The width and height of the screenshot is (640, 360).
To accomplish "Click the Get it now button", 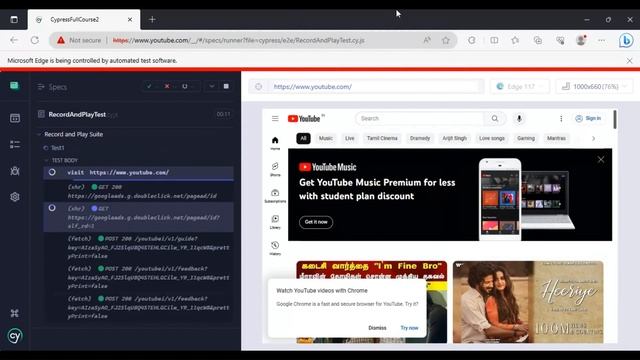I will coord(316,222).
